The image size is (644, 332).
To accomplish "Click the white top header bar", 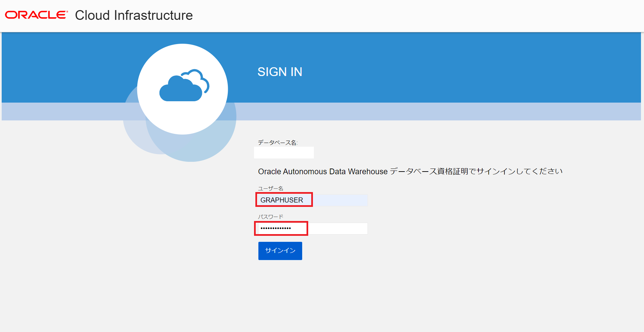I will (x=404, y=15).
